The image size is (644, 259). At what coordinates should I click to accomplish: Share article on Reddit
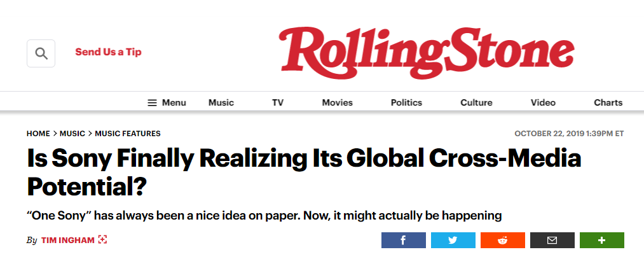click(x=503, y=240)
